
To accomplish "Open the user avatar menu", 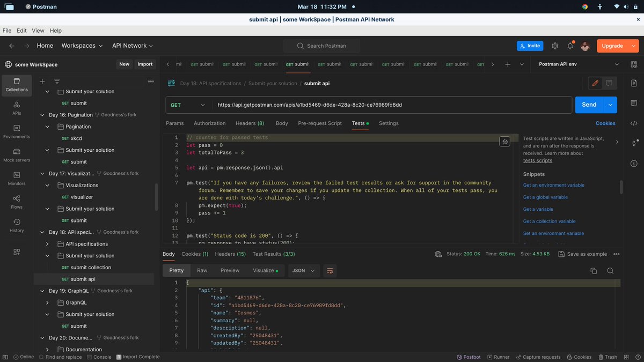I will 585,46.
